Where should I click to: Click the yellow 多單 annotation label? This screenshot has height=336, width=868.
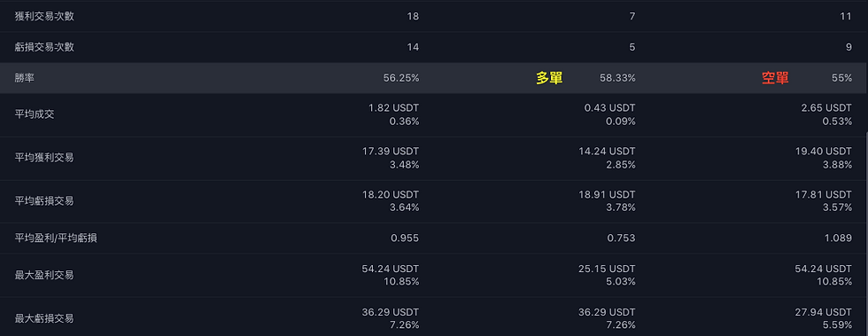click(549, 78)
